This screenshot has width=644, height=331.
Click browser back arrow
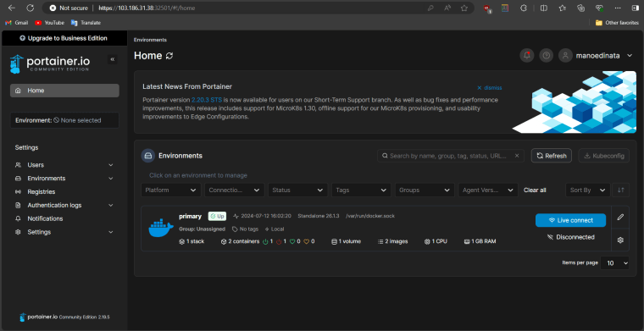(12, 8)
